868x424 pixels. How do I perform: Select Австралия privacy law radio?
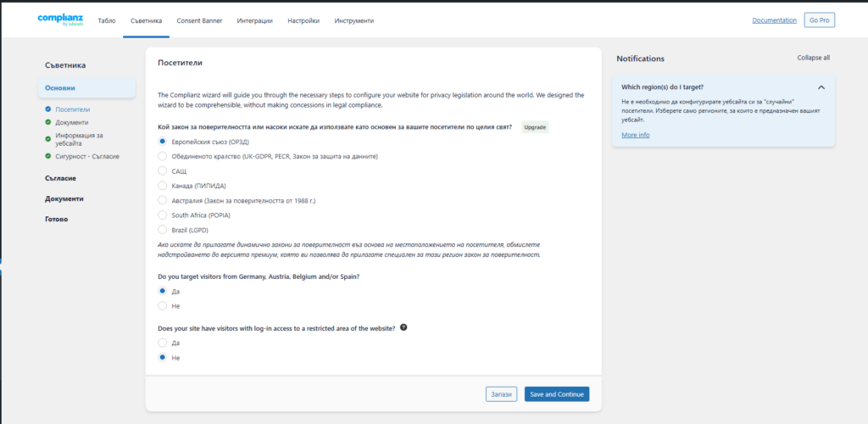(162, 200)
